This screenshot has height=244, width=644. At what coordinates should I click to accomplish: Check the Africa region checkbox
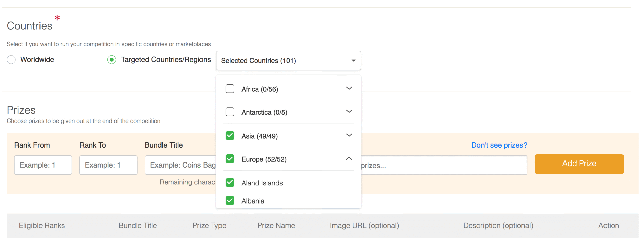coord(230,89)
